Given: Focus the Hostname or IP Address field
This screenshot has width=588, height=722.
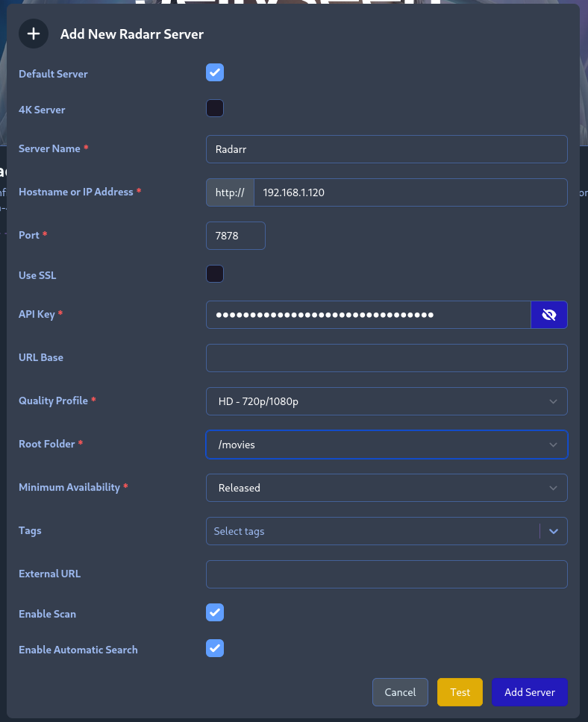Looking at the screenshot, I should pyautogui.click(x=410, y=192).
